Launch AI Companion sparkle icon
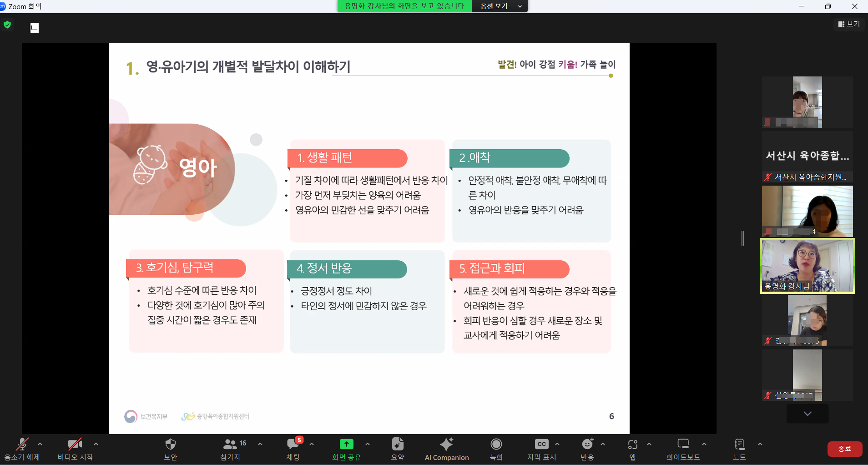The width and height of the screenshot is (868, 465). [x=447, y=444]
